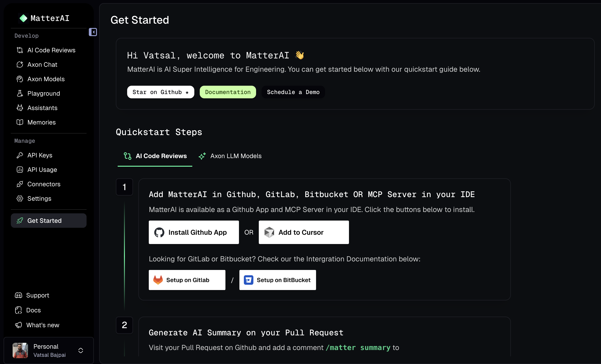
Task: Open the Connectors page
Action: 44,184
